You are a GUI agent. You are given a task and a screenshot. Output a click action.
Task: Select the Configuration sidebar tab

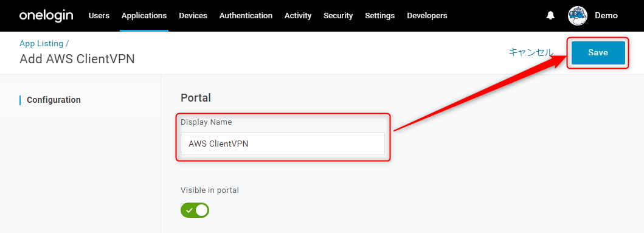point(54,100)
